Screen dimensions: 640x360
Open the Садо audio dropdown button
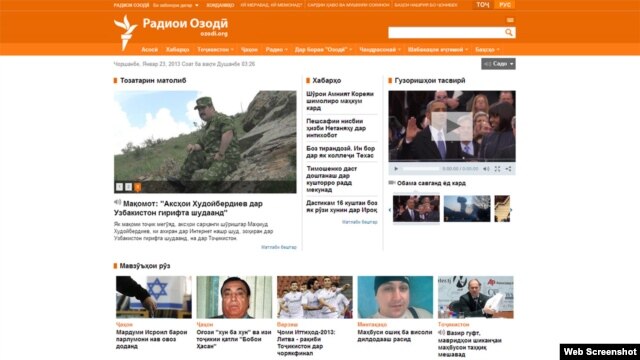(x=498, y=64)
